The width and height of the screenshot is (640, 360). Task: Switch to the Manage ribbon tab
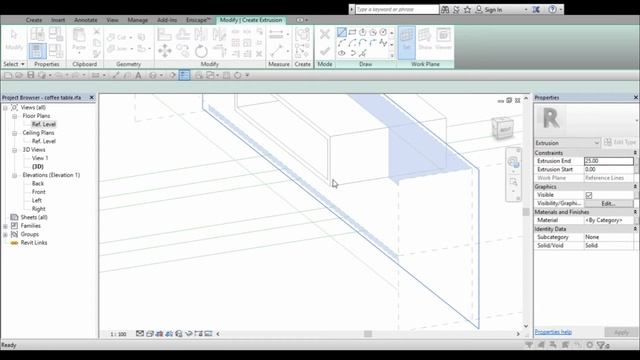[138, 20]
